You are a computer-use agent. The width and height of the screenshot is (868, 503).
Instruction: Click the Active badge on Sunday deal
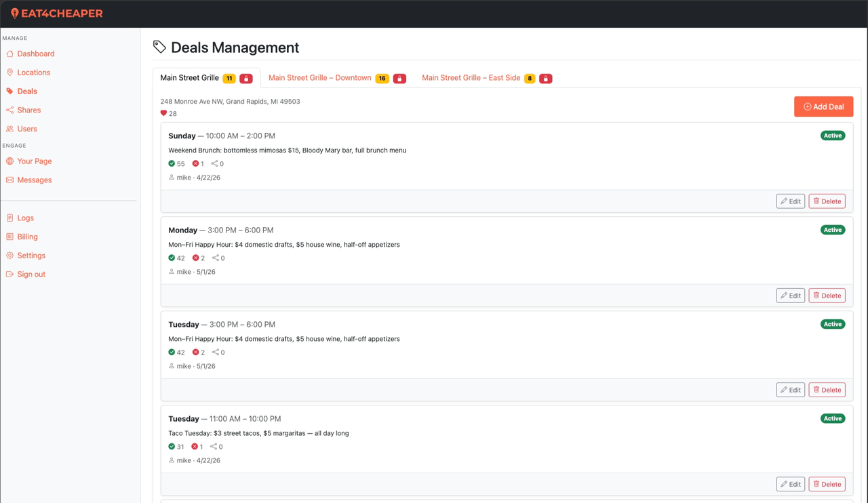833,136
